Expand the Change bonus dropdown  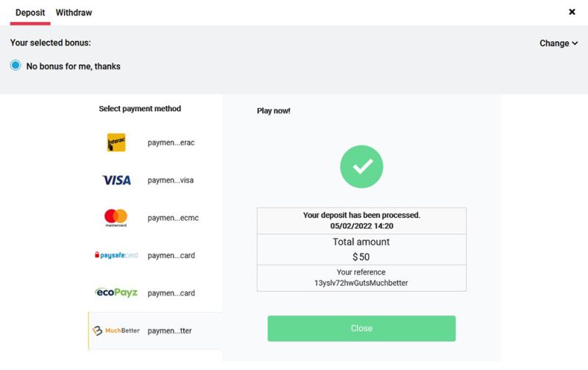pyautogui.click(x=559, y=43)
